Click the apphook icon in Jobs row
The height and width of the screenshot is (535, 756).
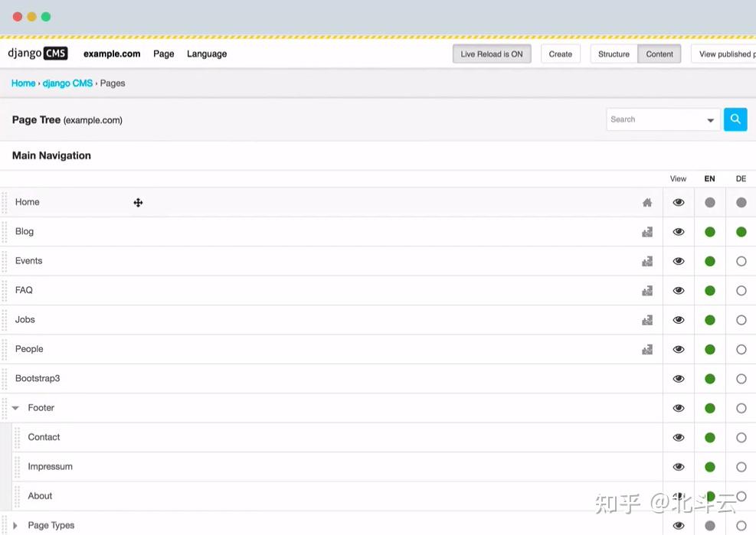click(x=647, y=320)
